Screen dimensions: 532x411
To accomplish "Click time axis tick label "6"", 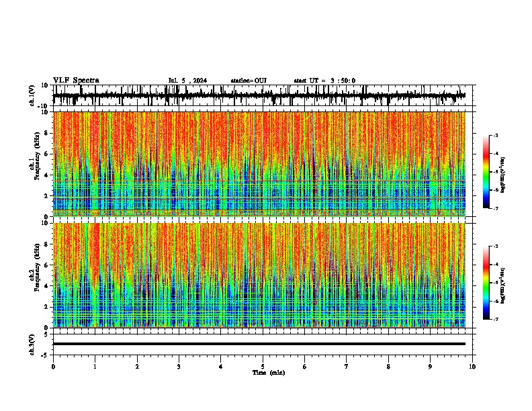I will (305, 367).
